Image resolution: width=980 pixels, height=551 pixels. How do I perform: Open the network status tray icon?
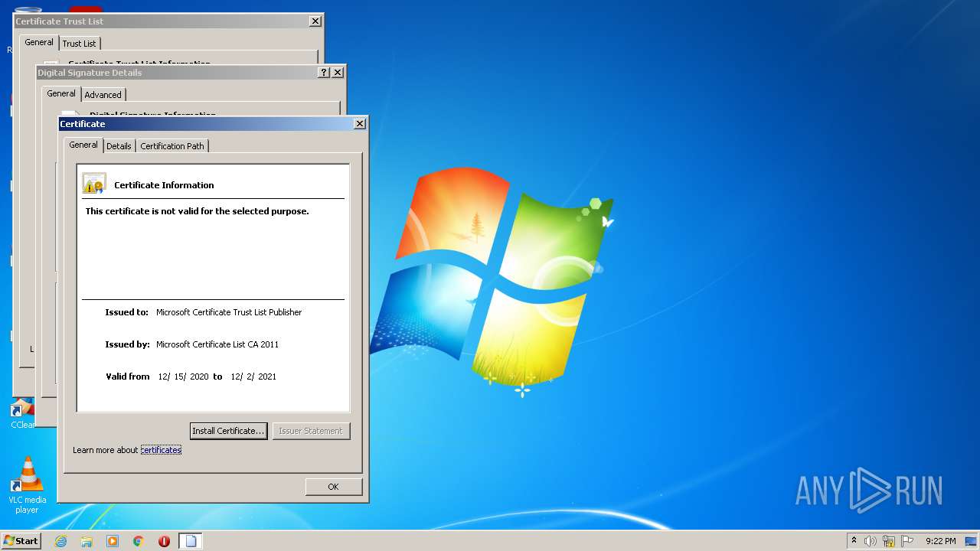point(889,541)
